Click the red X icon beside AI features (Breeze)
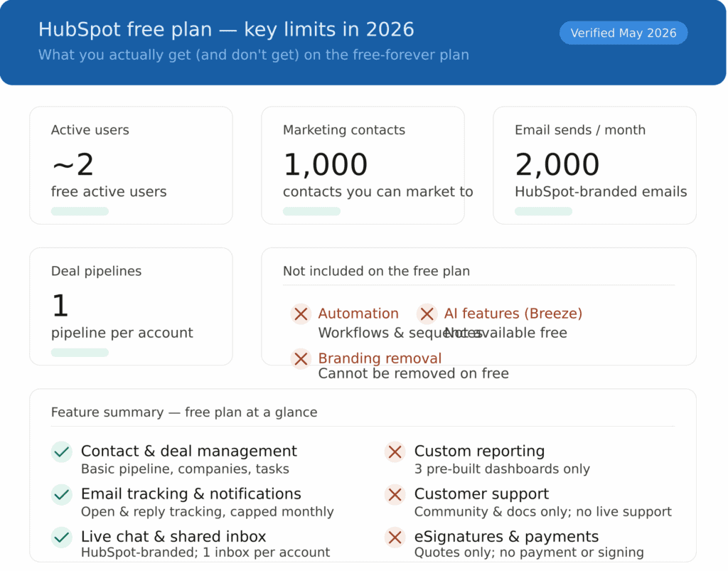This screenshot has height=571, width=728. [x=427, y=314]
